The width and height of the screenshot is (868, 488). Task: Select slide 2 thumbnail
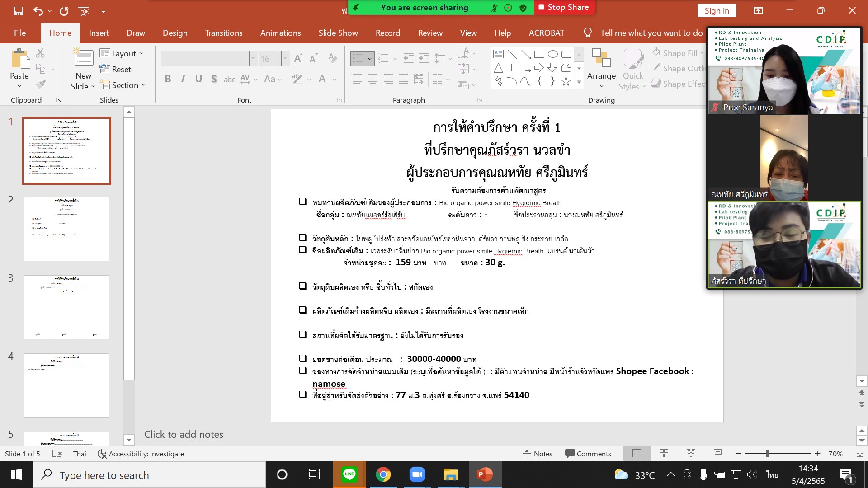(66, 229)
